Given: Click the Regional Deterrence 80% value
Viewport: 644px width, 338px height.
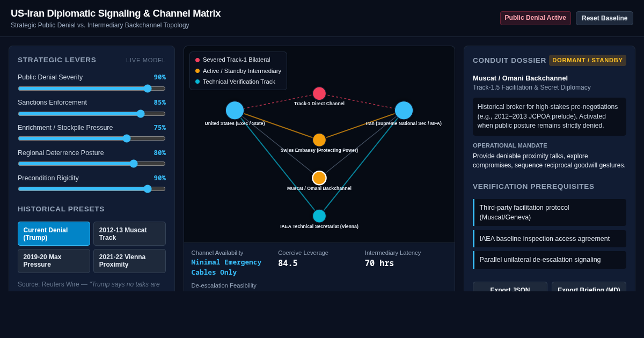Looking at the screenshot, I should pos(160,153).
